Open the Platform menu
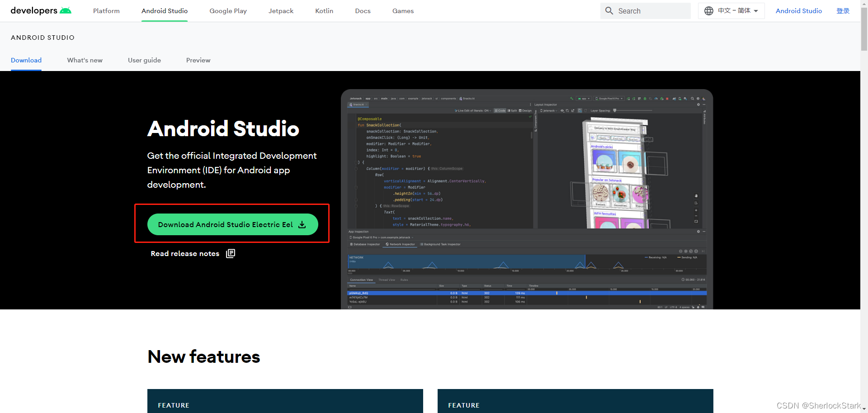Screen dimensions: 868x413 tap(106, 11)
